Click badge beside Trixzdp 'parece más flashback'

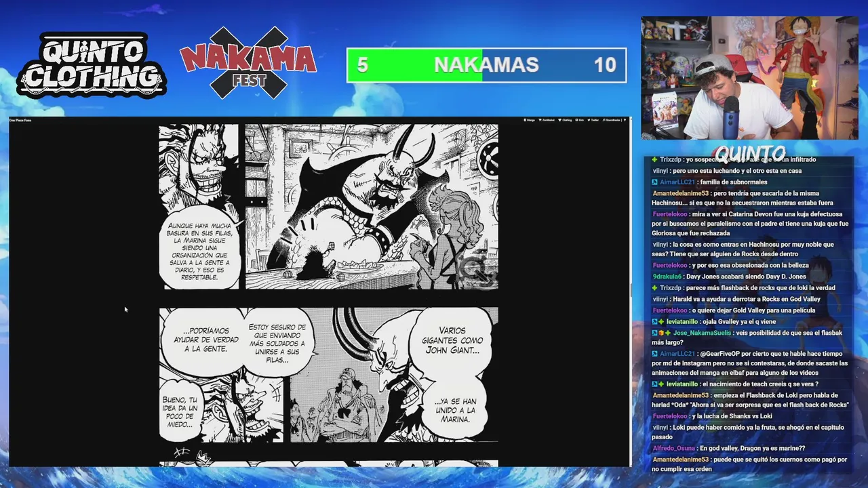(x=655, y=288)
